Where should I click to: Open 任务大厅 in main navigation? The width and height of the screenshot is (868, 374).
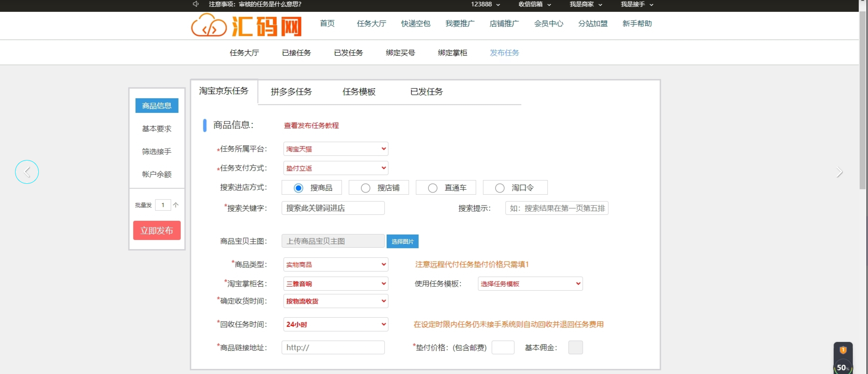click(371, 24)
